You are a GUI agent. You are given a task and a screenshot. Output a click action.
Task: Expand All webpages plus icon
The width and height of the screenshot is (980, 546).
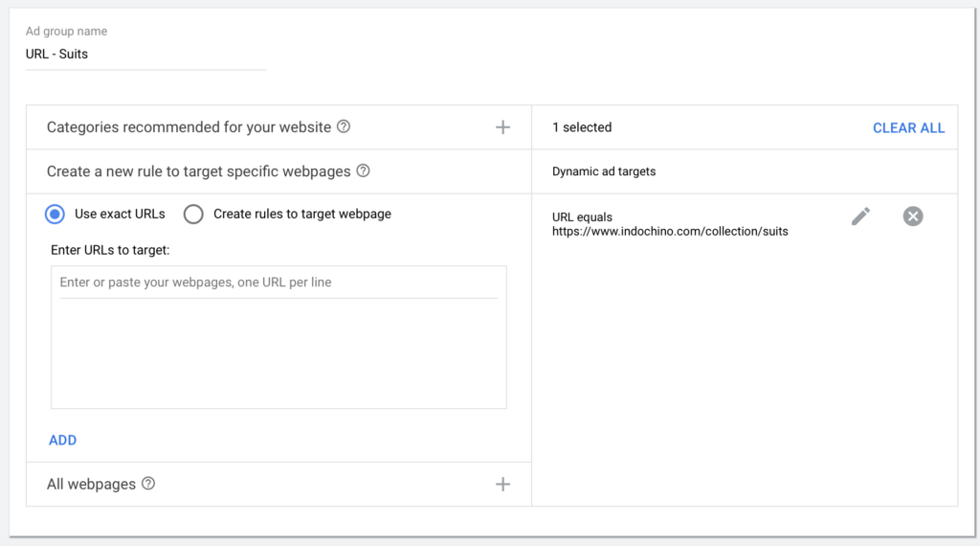[x=502, y=484]
